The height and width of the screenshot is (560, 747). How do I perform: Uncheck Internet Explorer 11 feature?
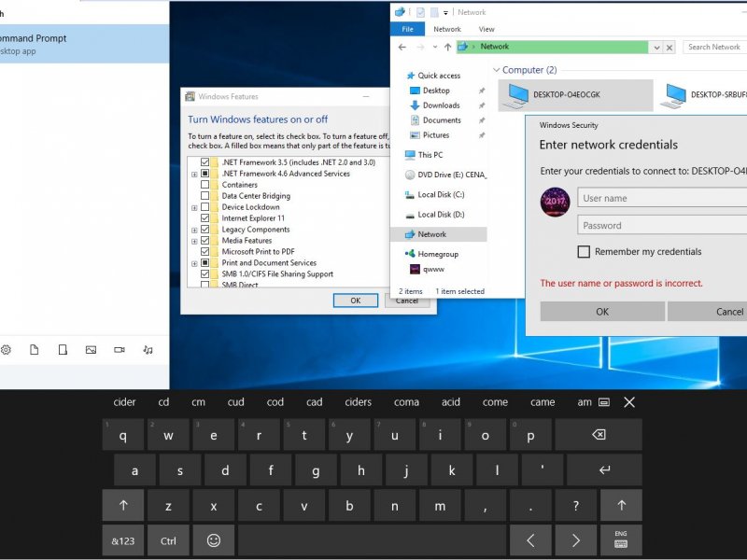coord(204,218)
